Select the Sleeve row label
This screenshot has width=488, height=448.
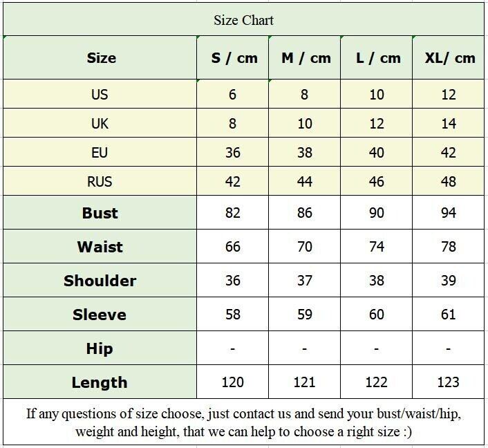click(x=100, y=315)
